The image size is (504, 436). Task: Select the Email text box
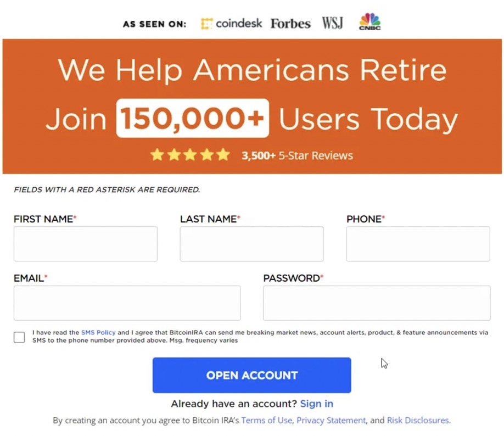coord(127,303)
